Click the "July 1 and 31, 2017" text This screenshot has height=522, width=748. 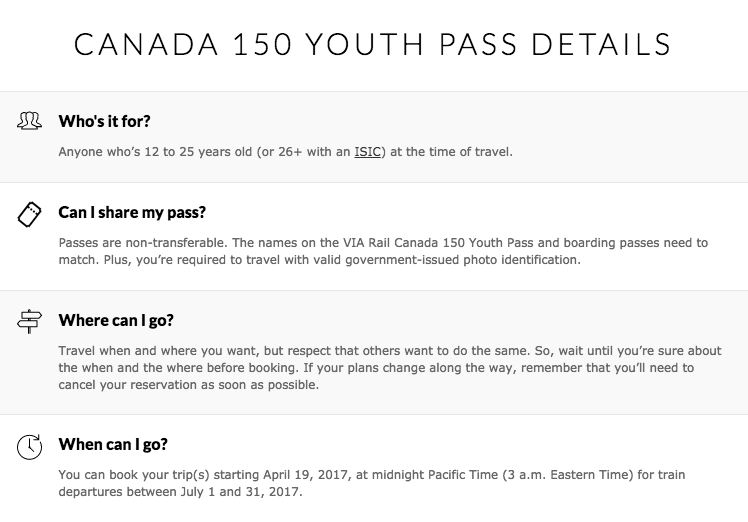[241, 492]
